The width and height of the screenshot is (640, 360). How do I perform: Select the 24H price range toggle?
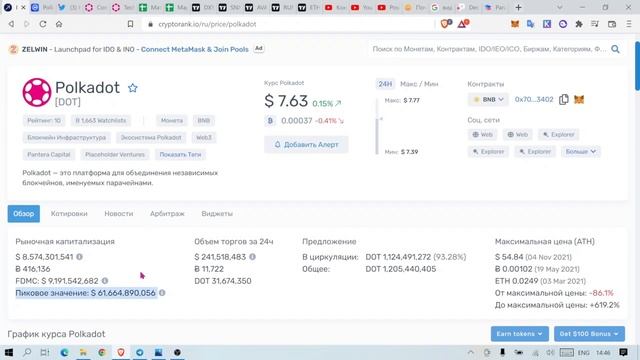[385, 84]
